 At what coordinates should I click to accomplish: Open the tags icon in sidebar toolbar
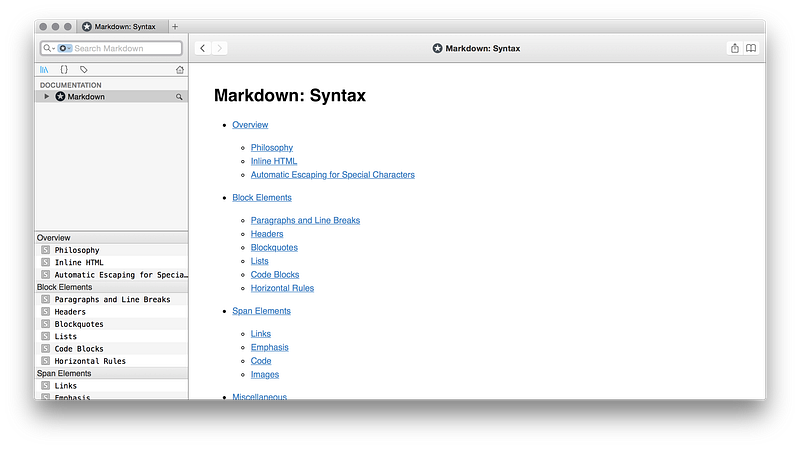84,69
